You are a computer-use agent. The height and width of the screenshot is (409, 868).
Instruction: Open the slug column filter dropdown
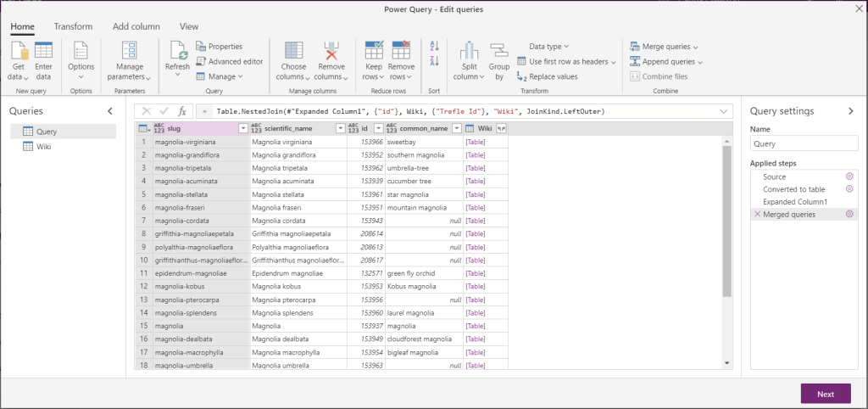coord(243,128)
